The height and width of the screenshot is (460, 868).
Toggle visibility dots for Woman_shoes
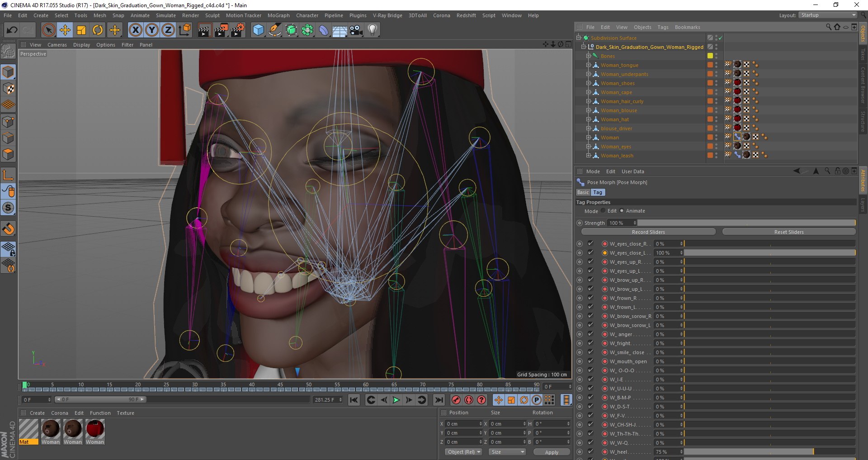716,83
